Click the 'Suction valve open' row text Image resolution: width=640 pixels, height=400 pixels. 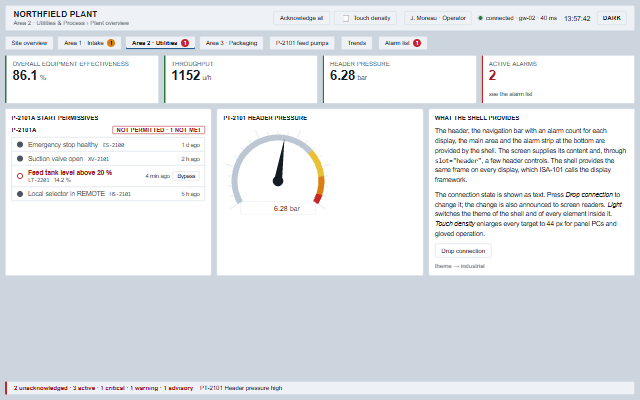pyautogui.click(x=55, y=158)
